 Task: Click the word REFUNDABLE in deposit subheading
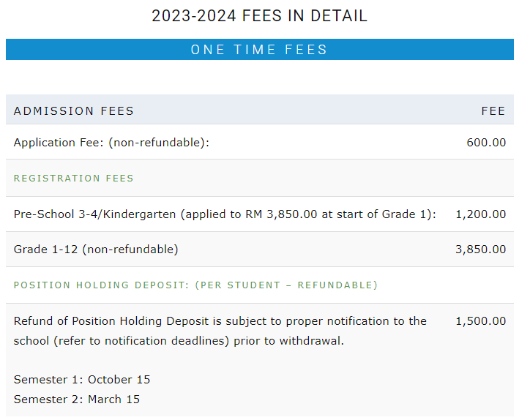[335, 285]
